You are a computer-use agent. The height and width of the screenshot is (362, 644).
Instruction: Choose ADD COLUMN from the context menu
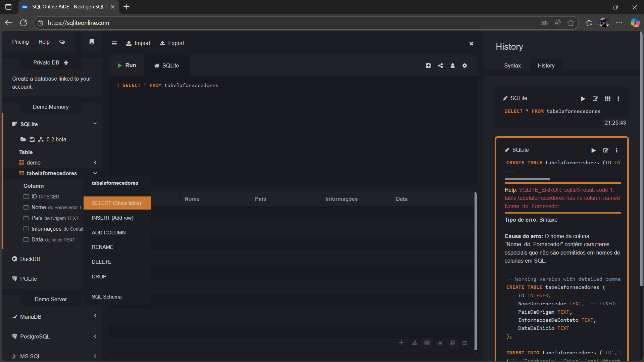pos(117,233)
